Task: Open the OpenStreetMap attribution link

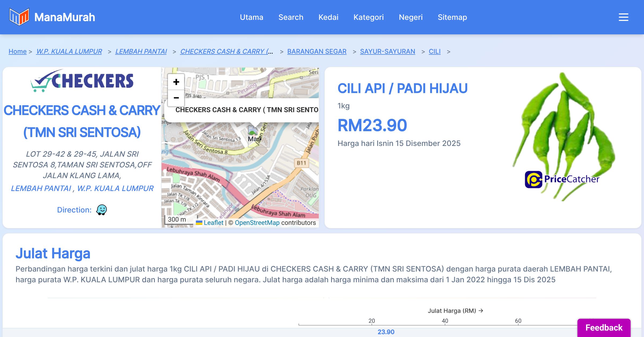Action: (x=257, y=223)
